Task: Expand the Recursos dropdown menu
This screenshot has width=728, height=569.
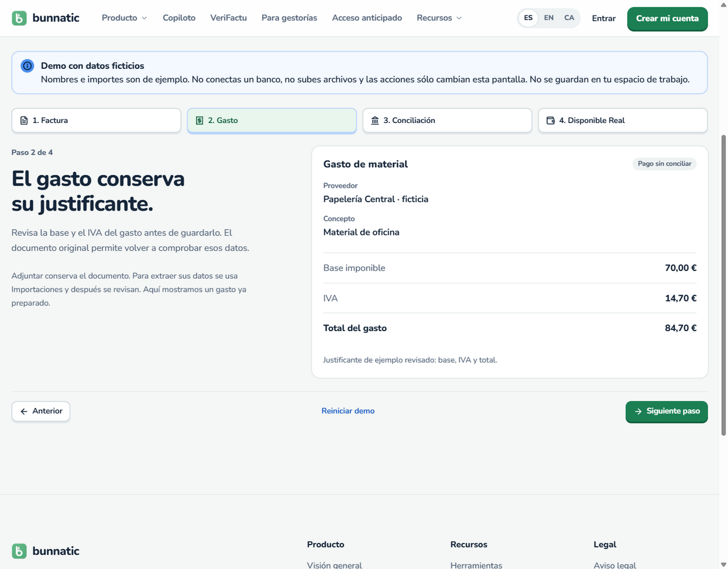Action: click(x=439, y=18)
